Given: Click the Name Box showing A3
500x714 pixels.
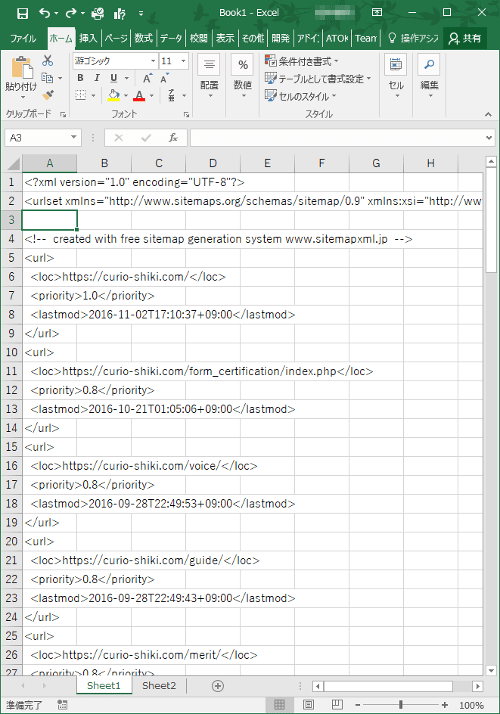Looking at the screenshot, I should click(43, 138).
